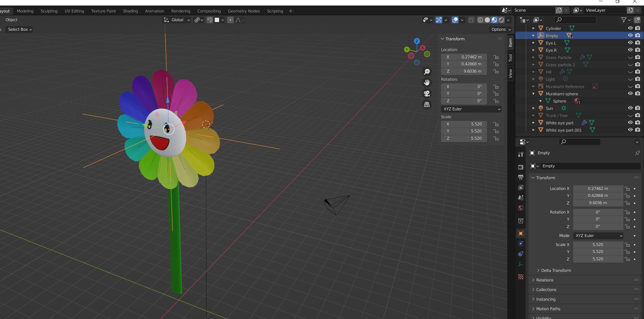Screen dimensions: 644x319
Task: Open the Tool properties tab
Action: [x=521, y=154]
